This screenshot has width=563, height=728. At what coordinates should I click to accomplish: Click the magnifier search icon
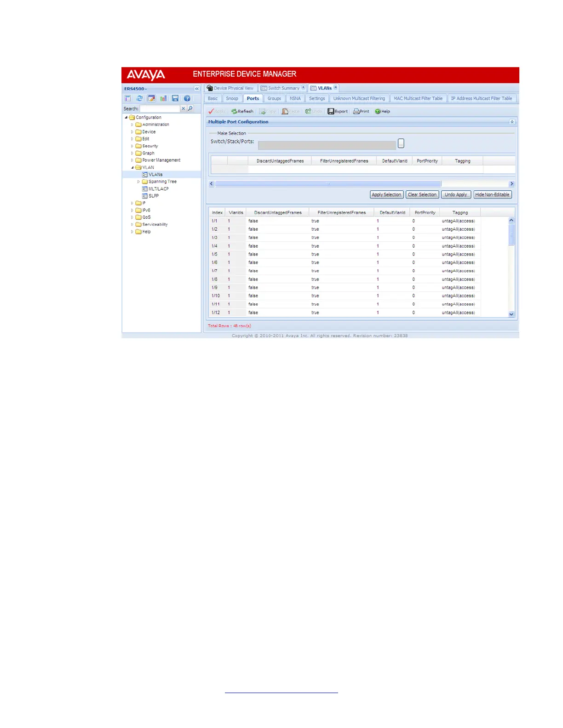click(x=190, y=108)
